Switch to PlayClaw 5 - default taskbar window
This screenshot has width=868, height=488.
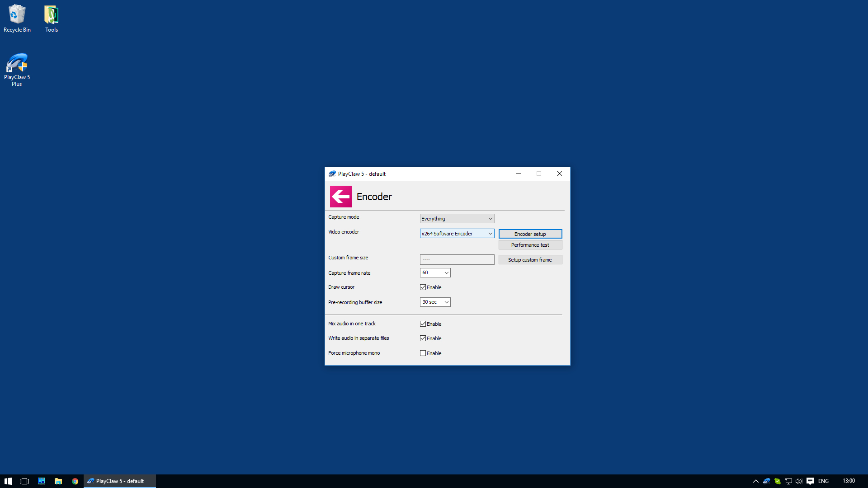coord(119,481)
